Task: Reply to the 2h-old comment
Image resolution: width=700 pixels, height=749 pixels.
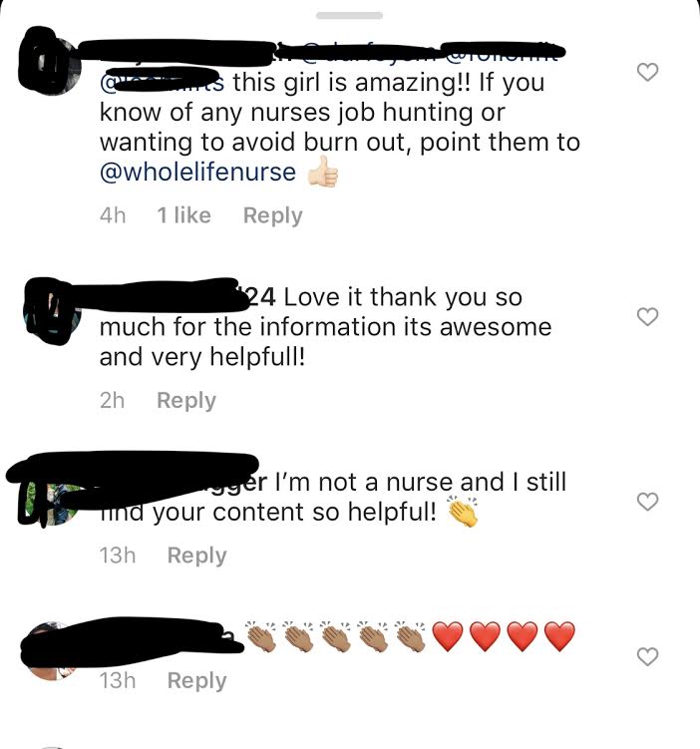Action: [x=186, y=400]
